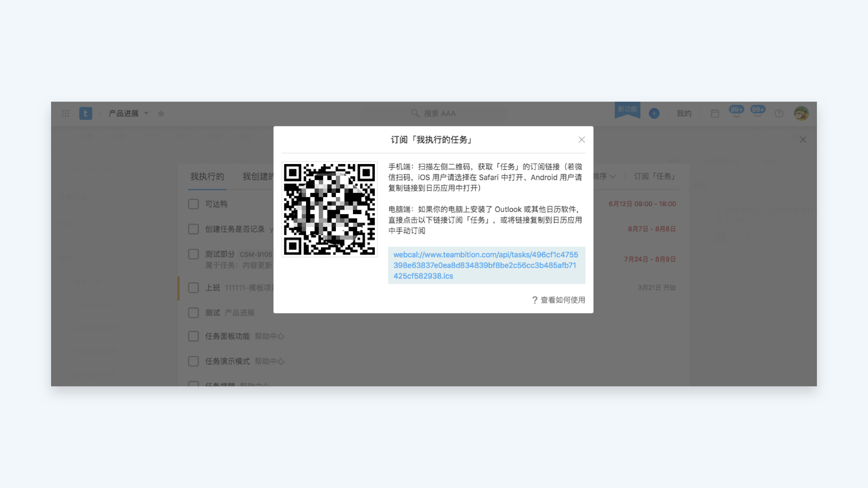Open the 新功能 banner
This screenshot has width=868, height=488.
point(627,110)
